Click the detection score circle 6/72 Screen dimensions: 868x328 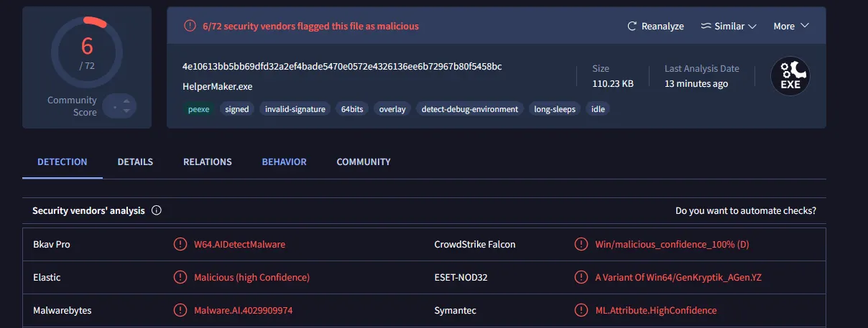(87, 52)
